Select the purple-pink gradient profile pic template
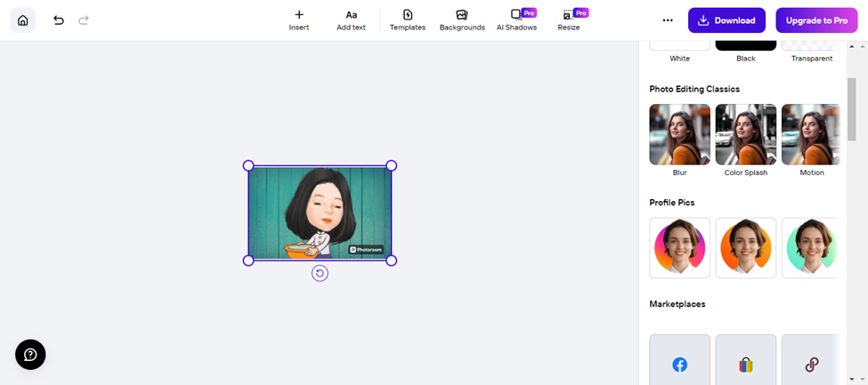The width and height of the screenshot is (868, 385). 680,248
